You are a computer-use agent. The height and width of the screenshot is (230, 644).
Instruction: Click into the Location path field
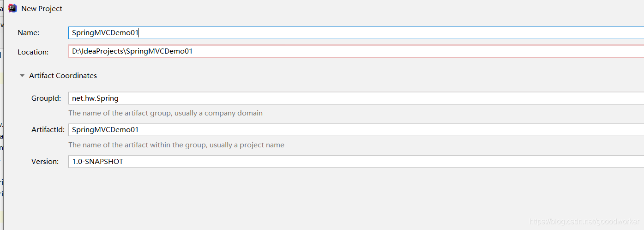tap(356, 51)
